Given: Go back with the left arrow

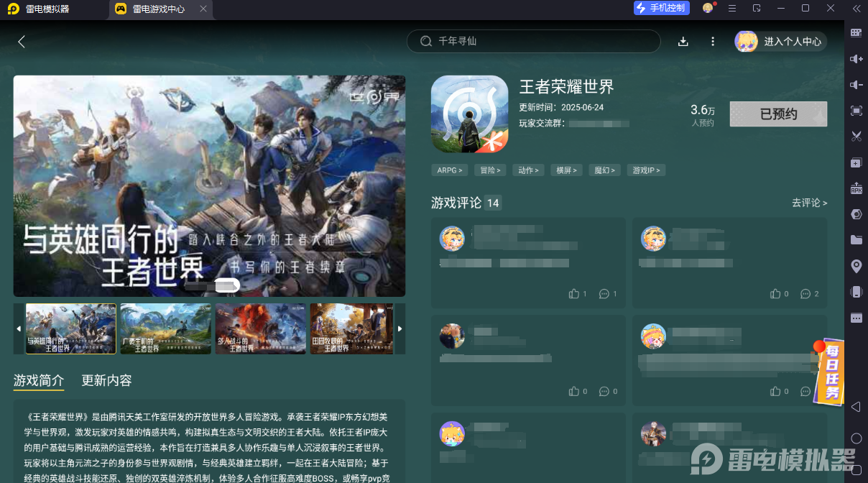Looking at the screenshot, I should click(22, 42).
